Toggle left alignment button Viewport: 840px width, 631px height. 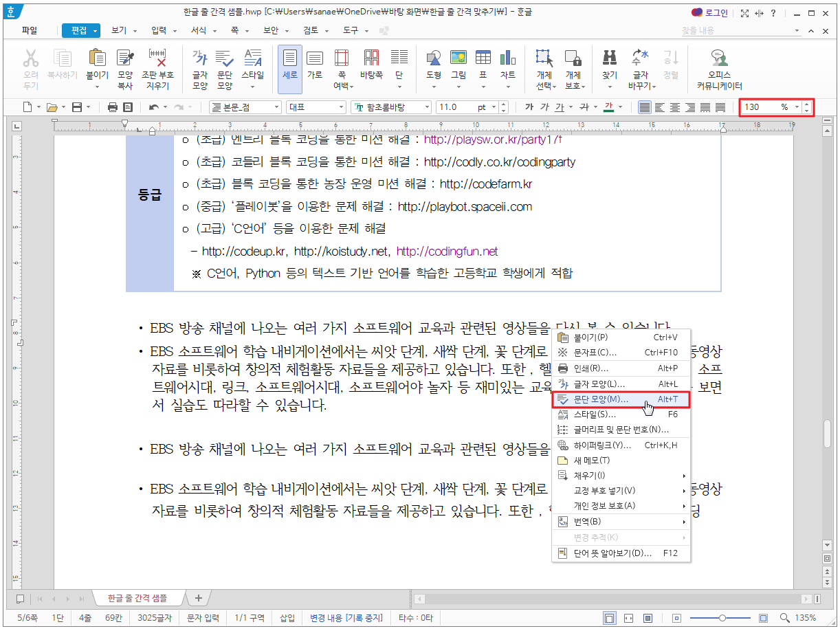click(660, 107)
